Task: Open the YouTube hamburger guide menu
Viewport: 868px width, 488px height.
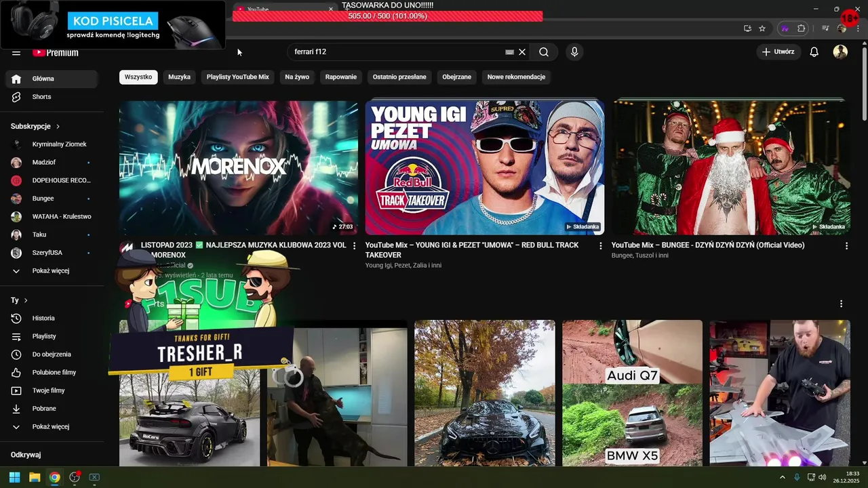Action: pyautogui.click(x=16, y=52)
